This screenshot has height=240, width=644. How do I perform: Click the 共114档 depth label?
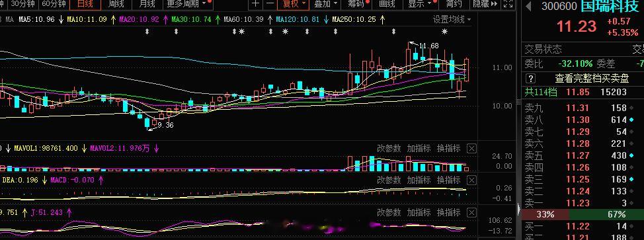[540, 92]
